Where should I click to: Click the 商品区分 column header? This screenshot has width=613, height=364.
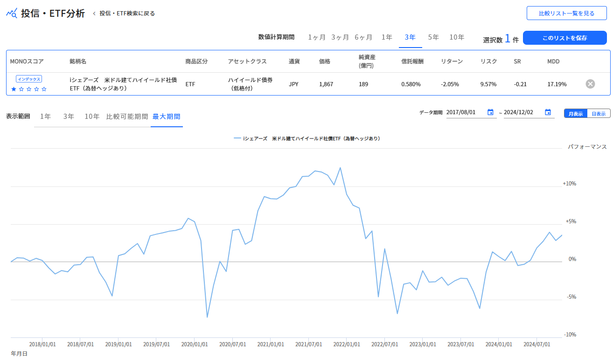click(x=196, y=61)
